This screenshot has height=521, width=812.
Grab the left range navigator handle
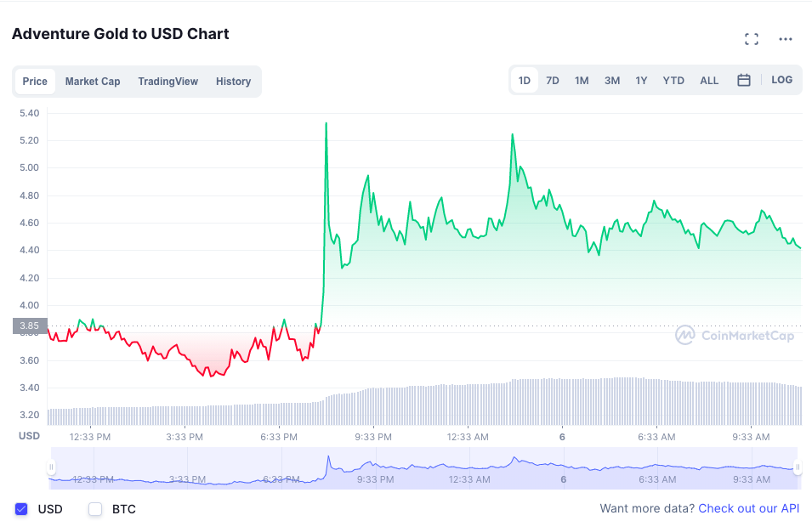(x=51, y=467)
